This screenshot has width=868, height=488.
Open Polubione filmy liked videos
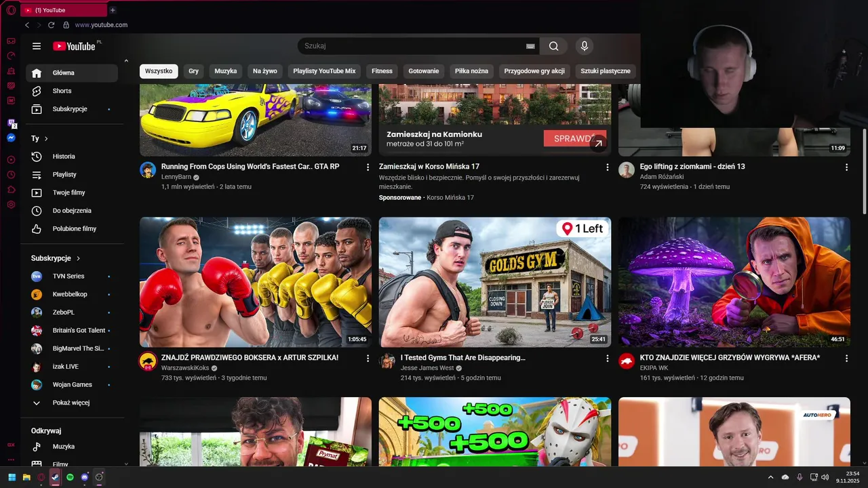(72, 229)
